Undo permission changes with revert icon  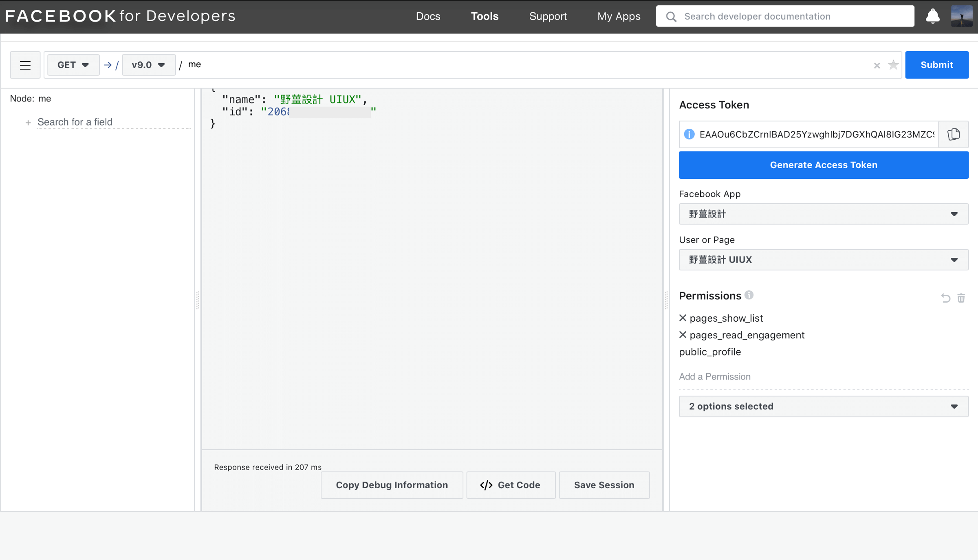coord(945,298)
